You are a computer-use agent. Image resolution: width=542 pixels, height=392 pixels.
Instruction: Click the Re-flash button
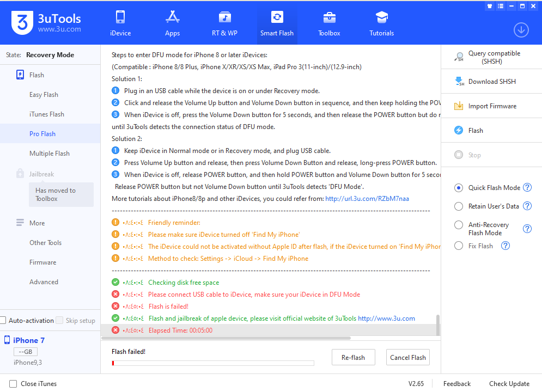click(x=354, y=358)
